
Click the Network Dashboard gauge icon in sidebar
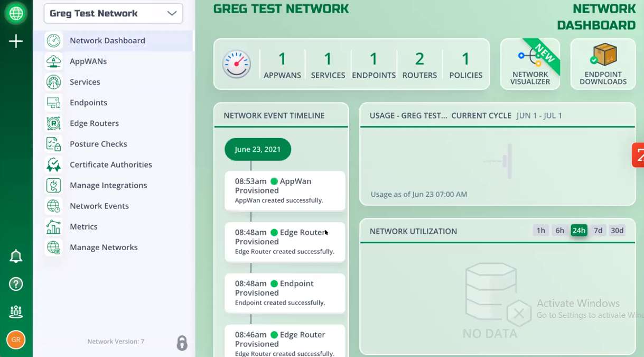(53, 40)
